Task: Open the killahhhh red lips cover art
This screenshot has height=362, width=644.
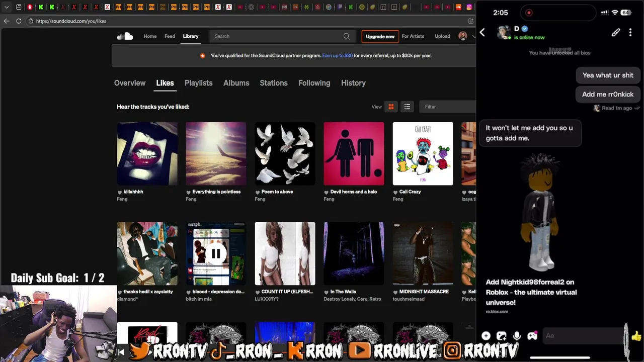Action: pyautogui.click(x=147, y=154)
